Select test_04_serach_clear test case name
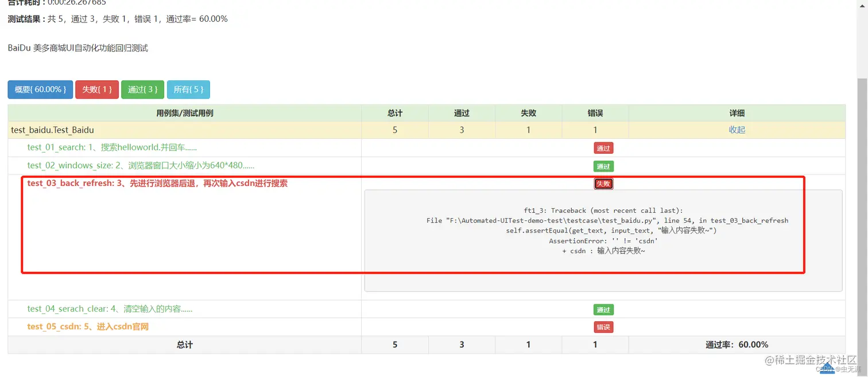The height and width of the screenshot is (377, 868). [x=110, y=309]
